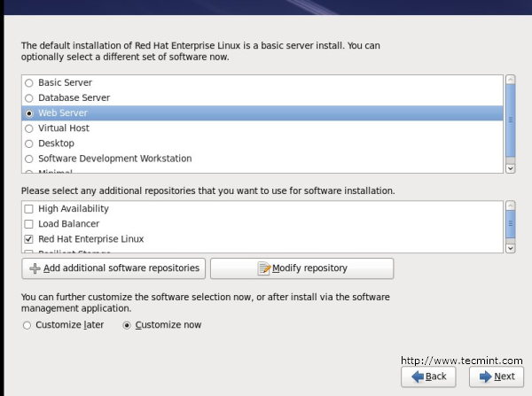
Task: Tick the Load Balancer checkbox
Action: click(x=29, y=224)
